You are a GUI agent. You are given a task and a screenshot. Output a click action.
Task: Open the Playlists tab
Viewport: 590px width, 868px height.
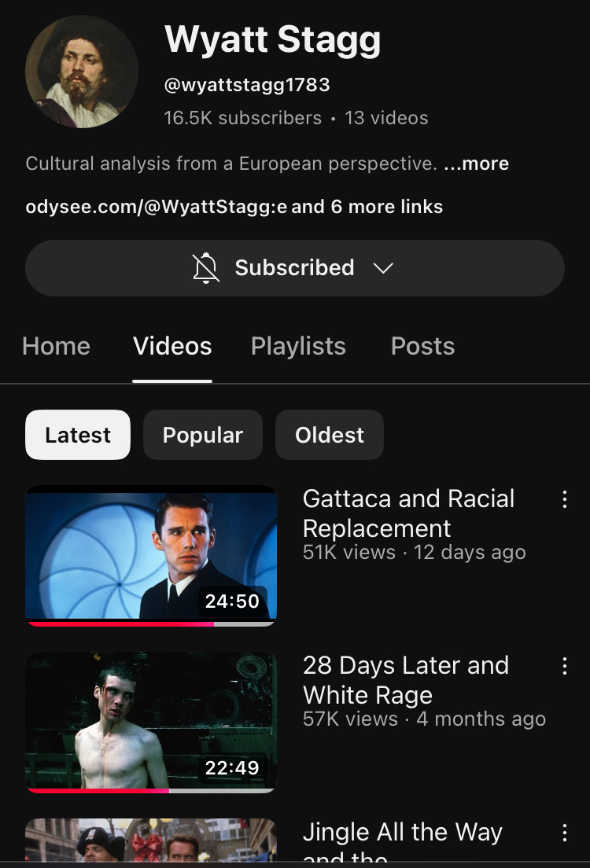(x=298, y=347)
